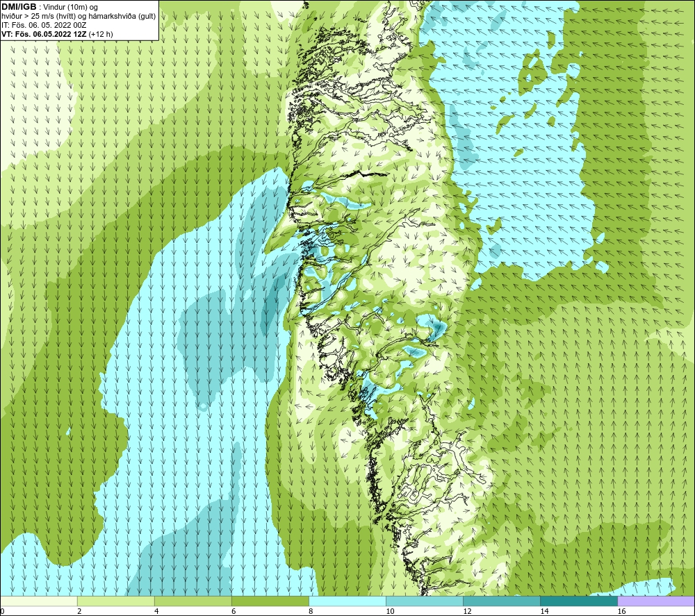Click the 6–8 m/s dark green legend swatch
The image size is (695, 616).
point(270,601)
